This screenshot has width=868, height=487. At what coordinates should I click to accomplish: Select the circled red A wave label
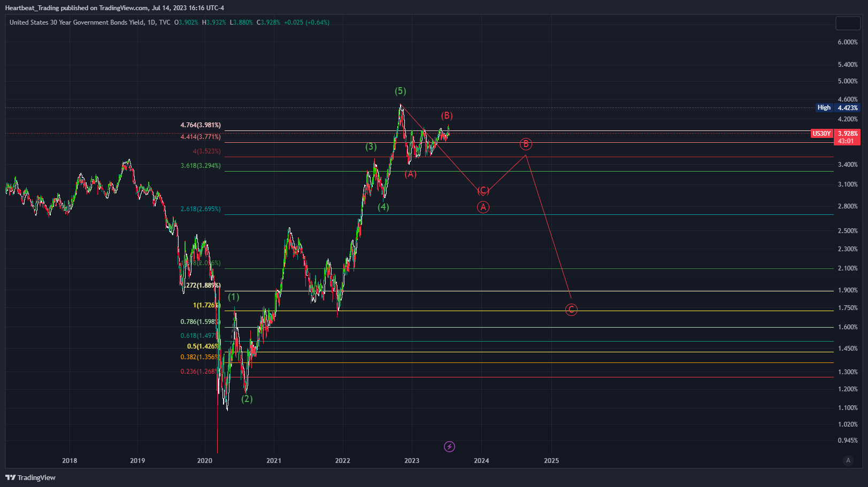point(483,207)
